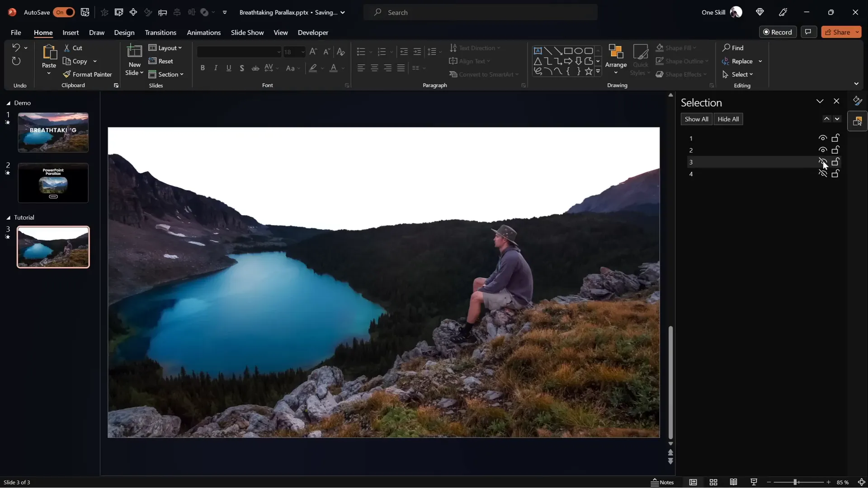Open the Animations ribbon tab
The image size is (868, 488).
pos(204,33)
